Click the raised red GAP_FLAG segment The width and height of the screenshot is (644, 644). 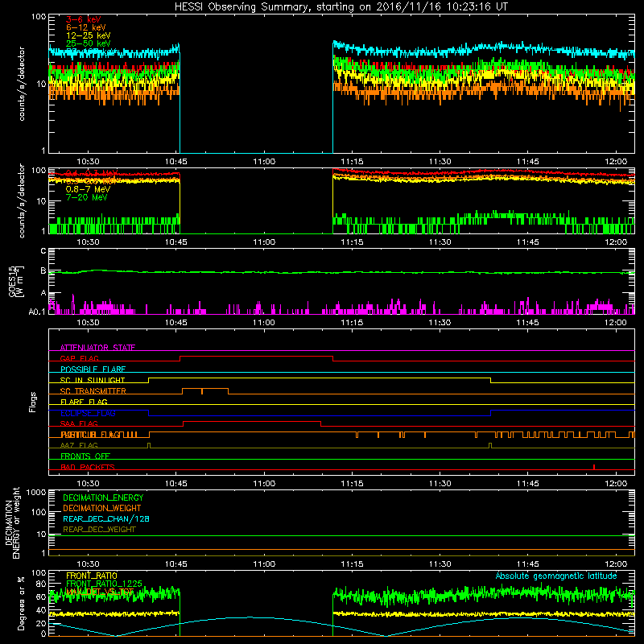coord(256,356)
